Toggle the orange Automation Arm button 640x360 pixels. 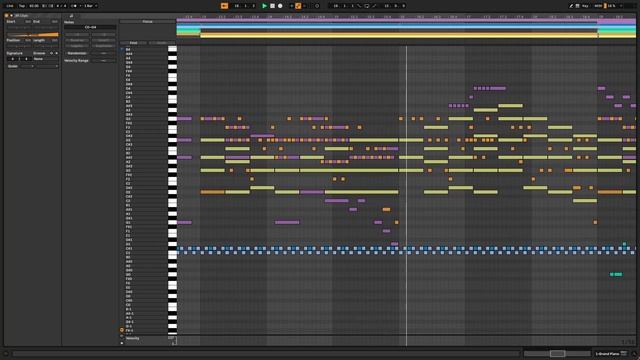click(x=298, y=6)
